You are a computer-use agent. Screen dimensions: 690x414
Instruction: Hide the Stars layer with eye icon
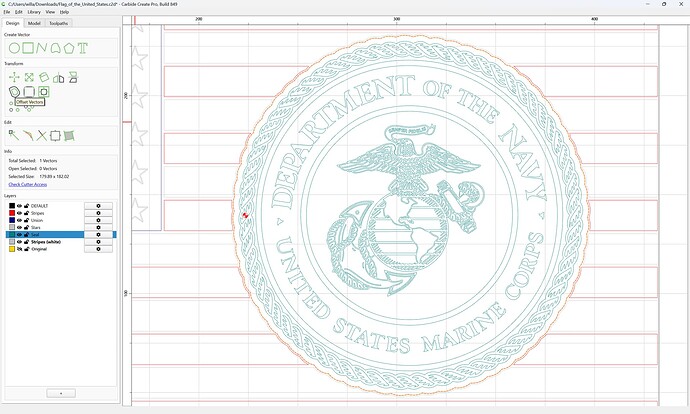pyautogui.click(x=19, y=227)
